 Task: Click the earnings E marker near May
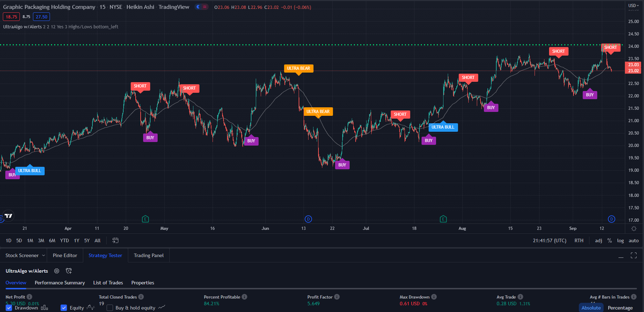145,219
